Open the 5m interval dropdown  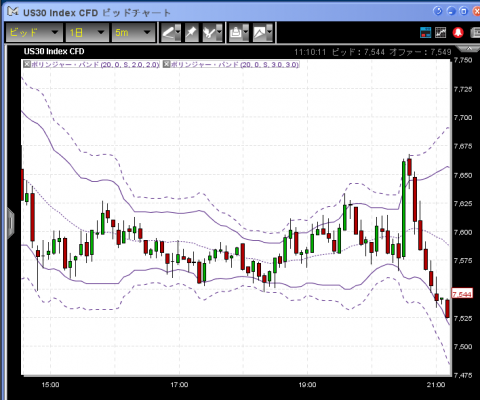click(x=133, y=33)
